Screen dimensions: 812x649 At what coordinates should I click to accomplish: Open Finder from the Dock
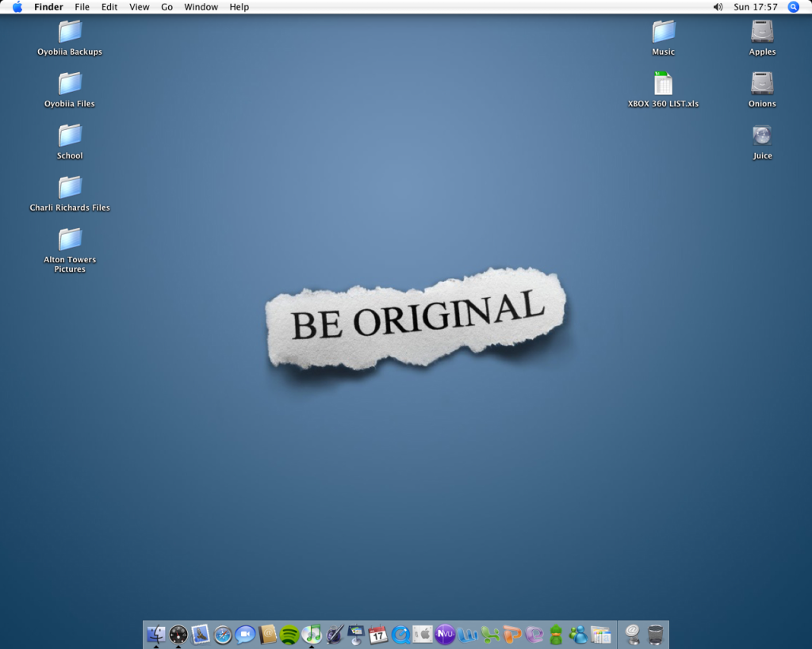(x=156, y=634)
